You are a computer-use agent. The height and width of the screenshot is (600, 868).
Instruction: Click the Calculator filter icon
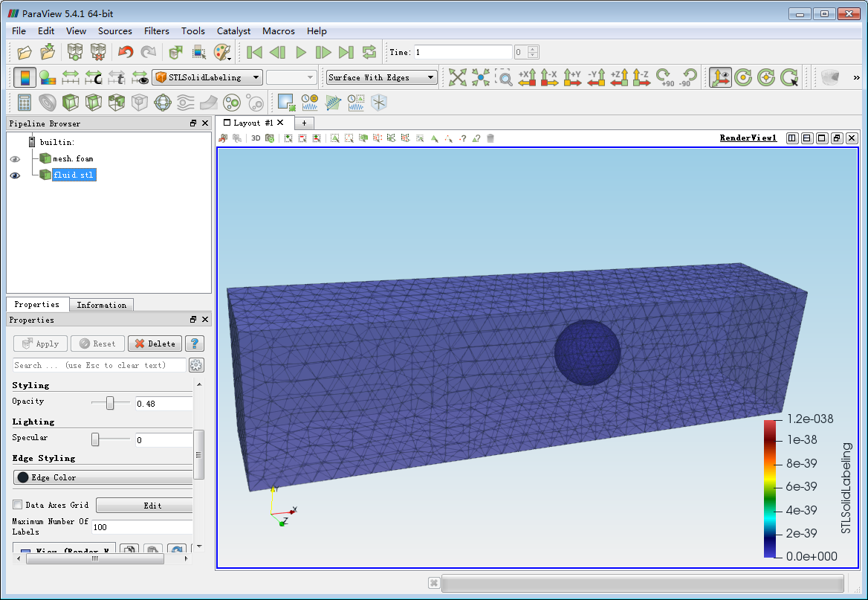pos(25,103)
